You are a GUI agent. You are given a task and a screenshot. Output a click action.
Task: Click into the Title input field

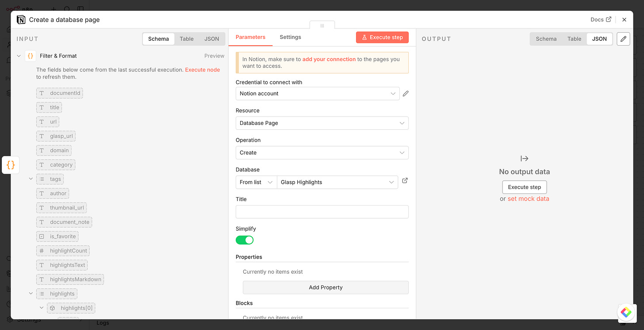click(x=322, y=212)
